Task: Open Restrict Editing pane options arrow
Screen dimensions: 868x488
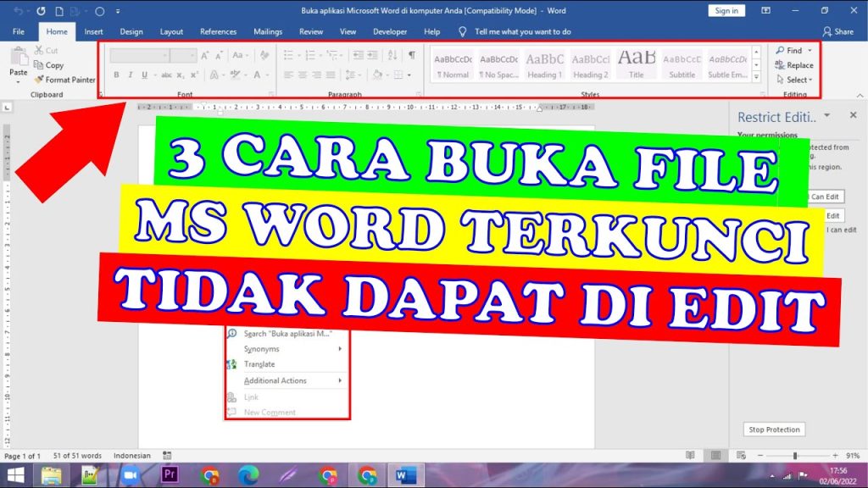Action: [x=827, y=115]
